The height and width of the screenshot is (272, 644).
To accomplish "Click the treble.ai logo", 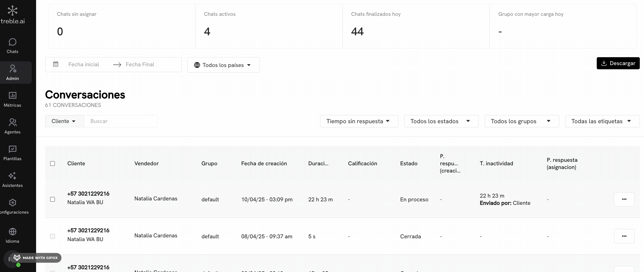I will 13,15.
